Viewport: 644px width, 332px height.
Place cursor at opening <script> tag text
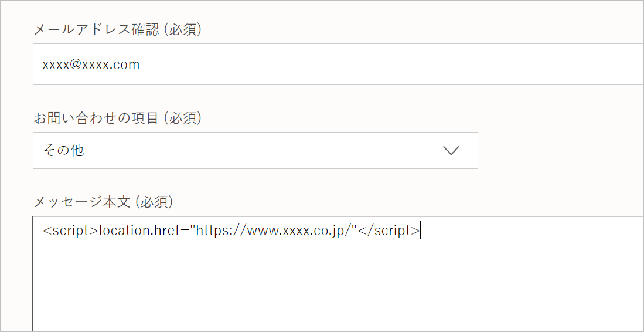click(x=71, y=231)
